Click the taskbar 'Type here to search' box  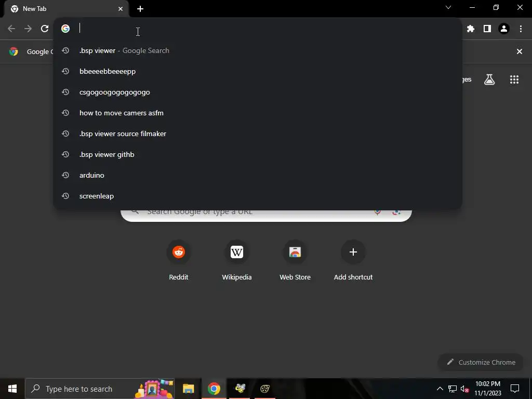click(x=100, y=389)
